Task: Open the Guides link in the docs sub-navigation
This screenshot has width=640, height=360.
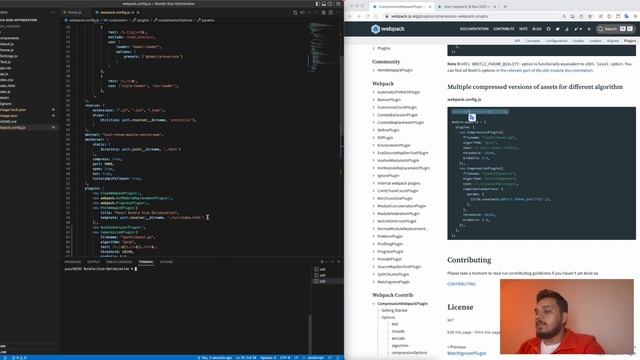Action: pyautogui.click(x=578, y=41)
